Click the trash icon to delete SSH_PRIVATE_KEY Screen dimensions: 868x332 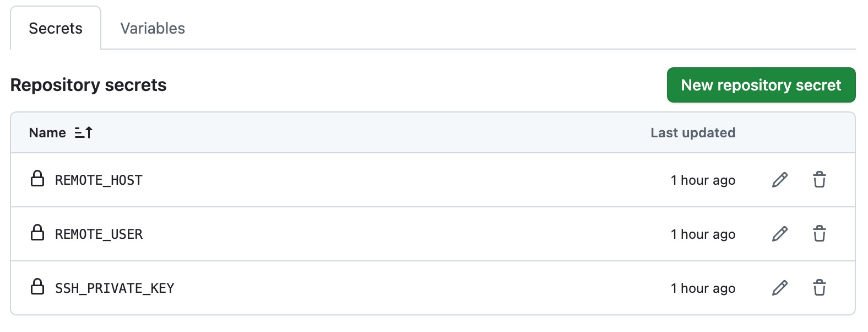point(819,287)
